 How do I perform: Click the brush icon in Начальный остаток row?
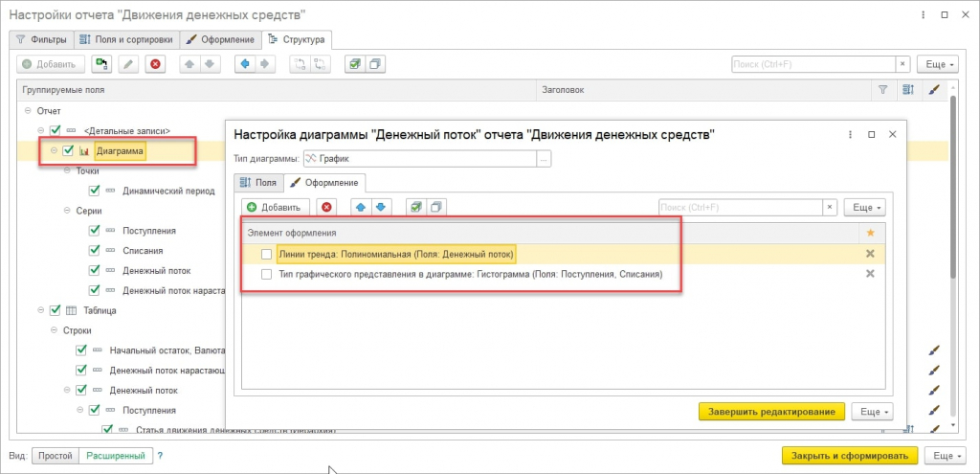coord(934,350)
